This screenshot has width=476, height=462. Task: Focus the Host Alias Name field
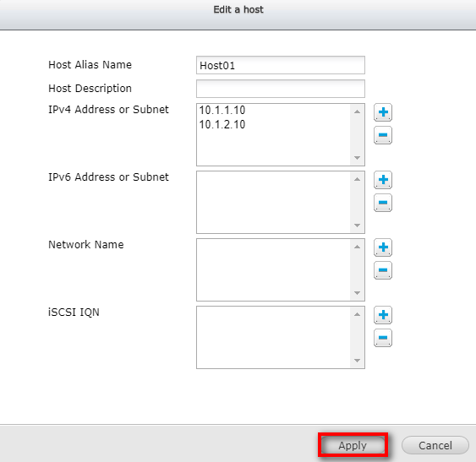pyautogui.click(x=281, y=65)
